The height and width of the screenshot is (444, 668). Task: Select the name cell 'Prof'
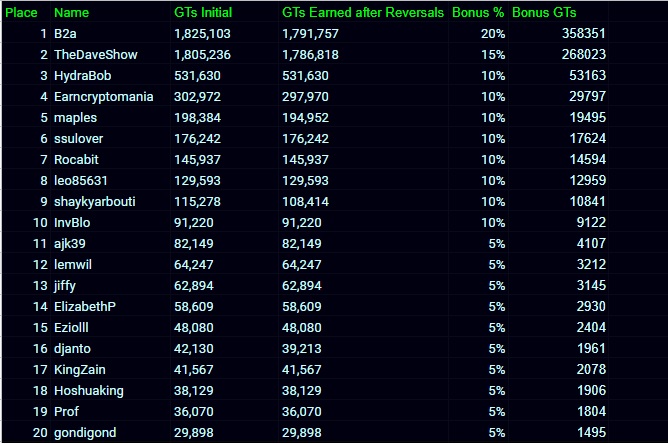(66, 411)
